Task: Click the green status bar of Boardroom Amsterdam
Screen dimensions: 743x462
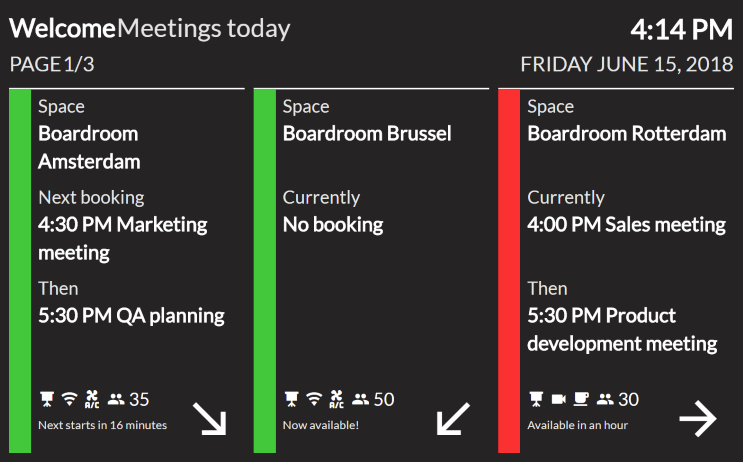Action: pyautogui.click(x=20, y=270)
